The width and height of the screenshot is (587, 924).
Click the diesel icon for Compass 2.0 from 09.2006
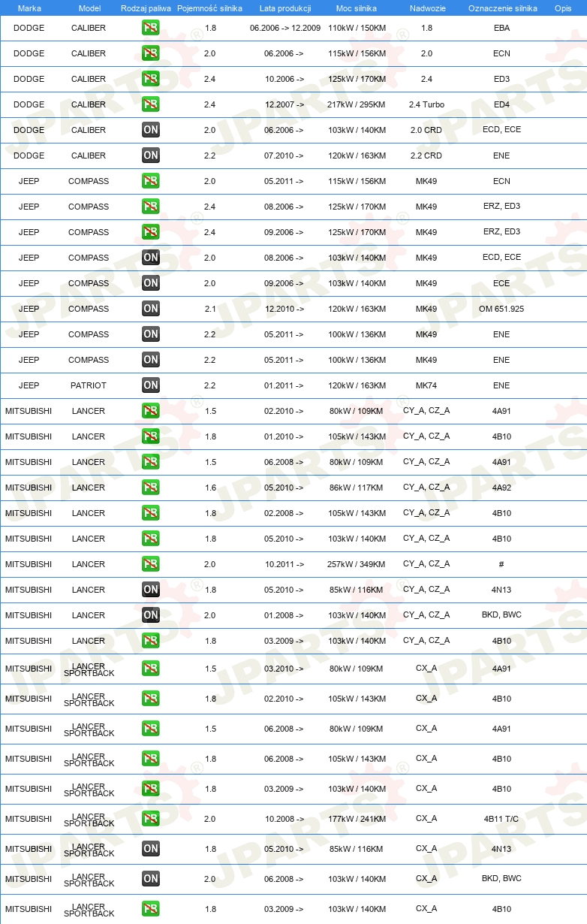[151, 283]
